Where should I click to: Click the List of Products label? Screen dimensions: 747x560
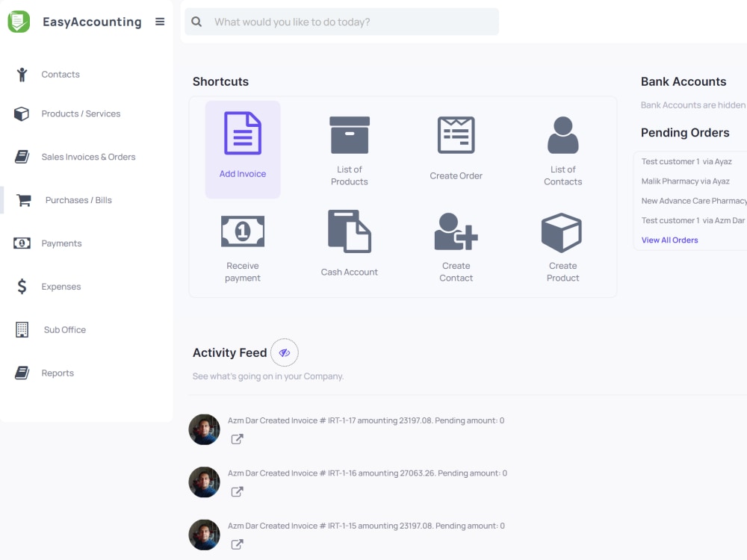click(x=350, y=175)
